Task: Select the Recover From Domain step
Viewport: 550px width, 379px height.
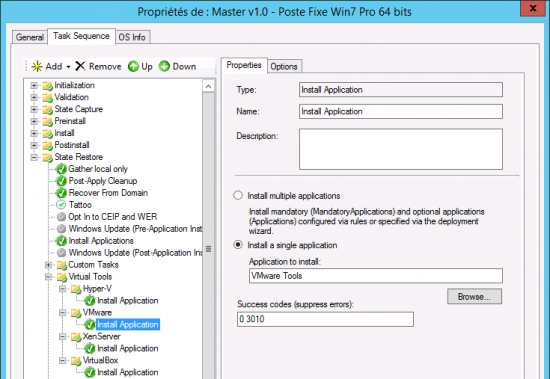Action: point(108,193)
